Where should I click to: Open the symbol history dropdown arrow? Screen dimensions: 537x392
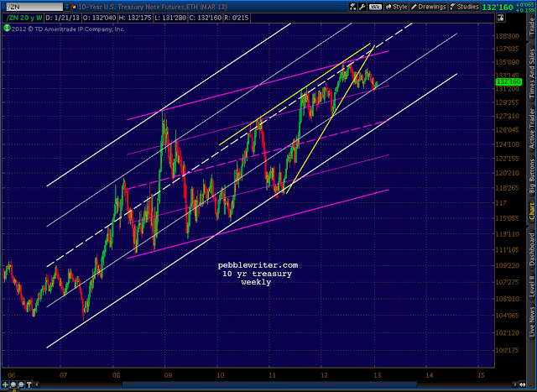[x=67, y=7]
